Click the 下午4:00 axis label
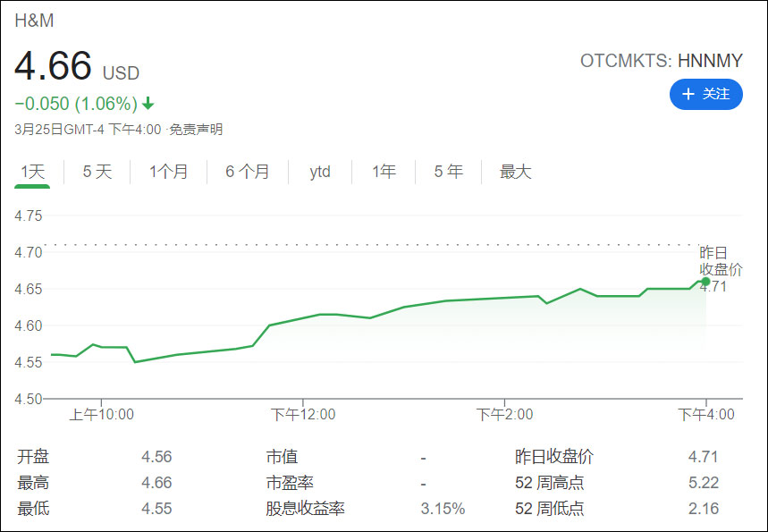Viewport: 768px width, 532px height. coord(705,415)
